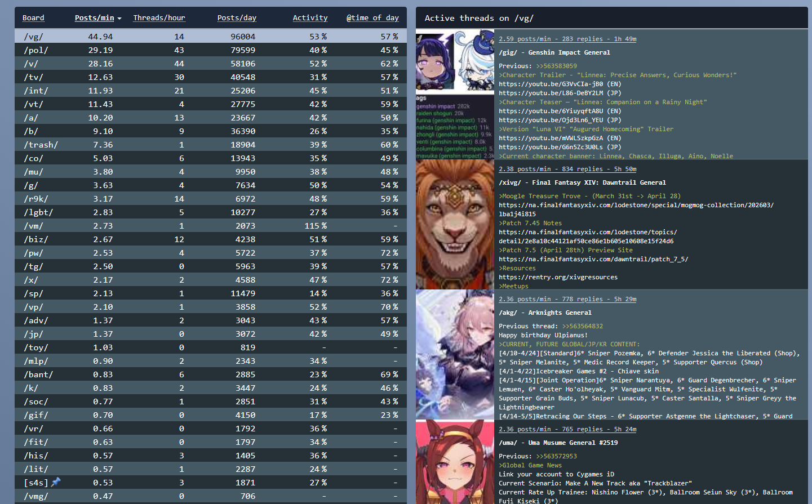This screenshot has width=812, height=504.
Task: Click the 96004 posts/day value
Action: click(243, 36)
